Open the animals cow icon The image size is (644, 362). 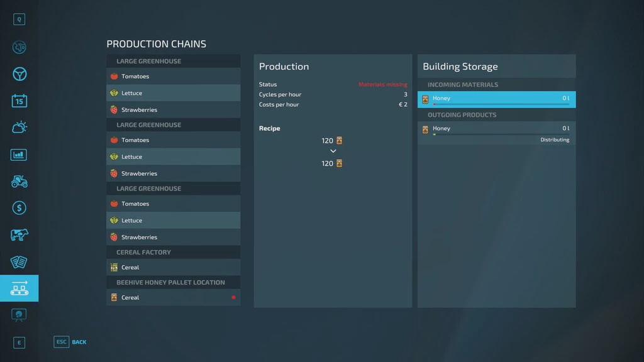(19, 235)
